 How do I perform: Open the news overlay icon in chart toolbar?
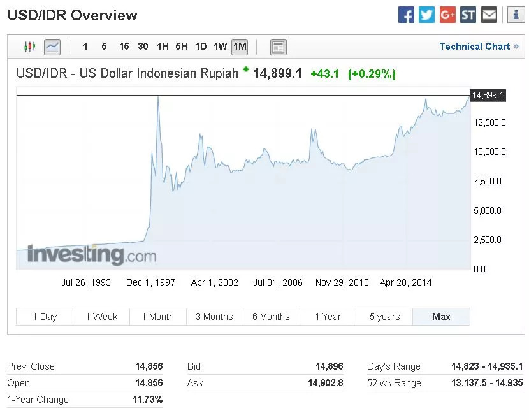[x=279, y=47]
